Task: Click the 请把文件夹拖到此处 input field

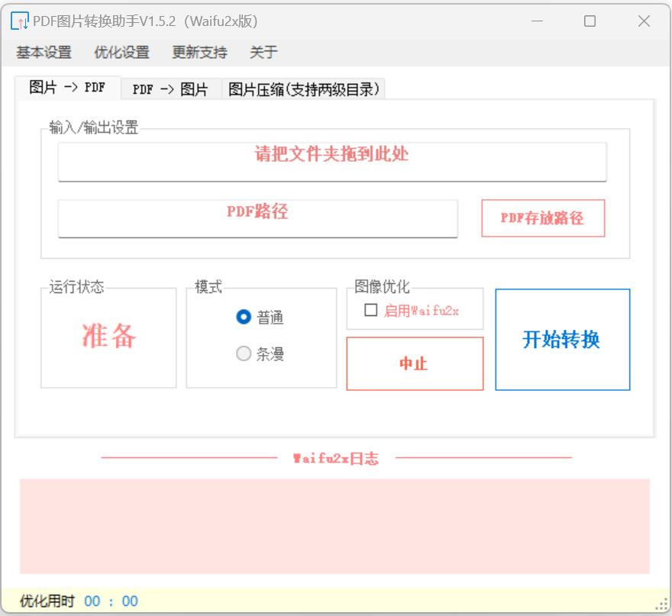Action: (x=332, y=162)
